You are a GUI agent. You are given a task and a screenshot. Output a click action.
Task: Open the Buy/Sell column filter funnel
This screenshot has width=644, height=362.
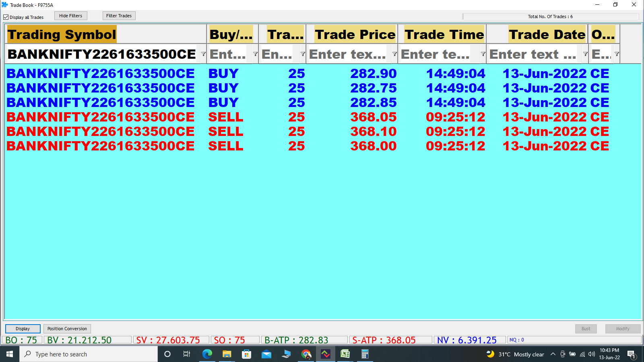pyautogui.click(x=255, y=54)
